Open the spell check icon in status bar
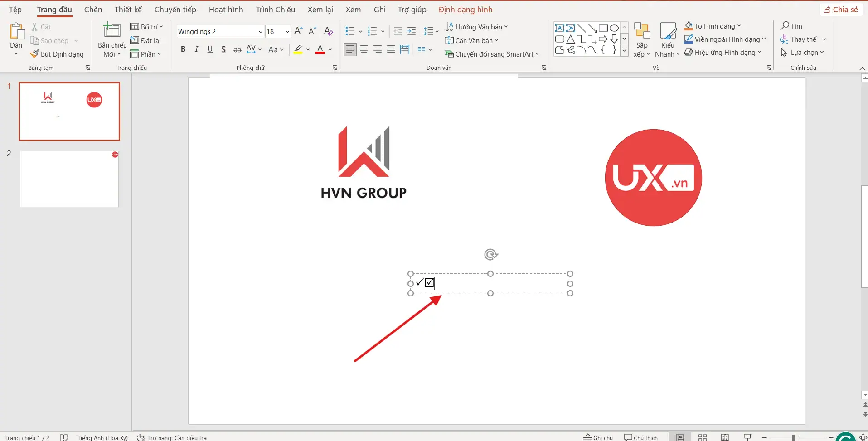 pyautogui.click(x=64, y=437)
